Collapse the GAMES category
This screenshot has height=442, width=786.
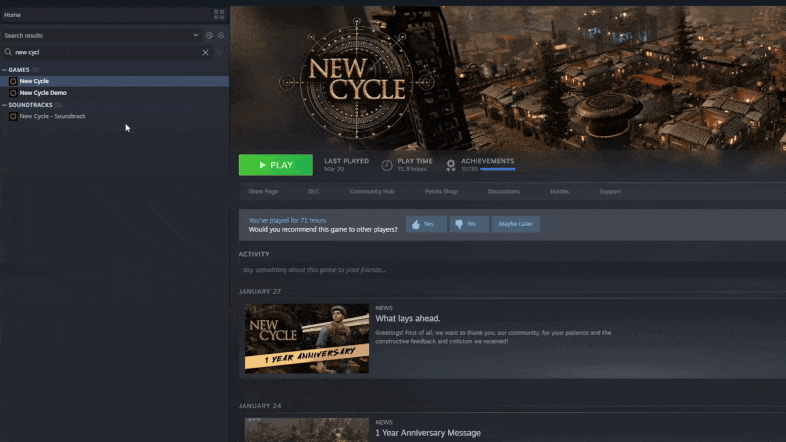coord(5,70)
